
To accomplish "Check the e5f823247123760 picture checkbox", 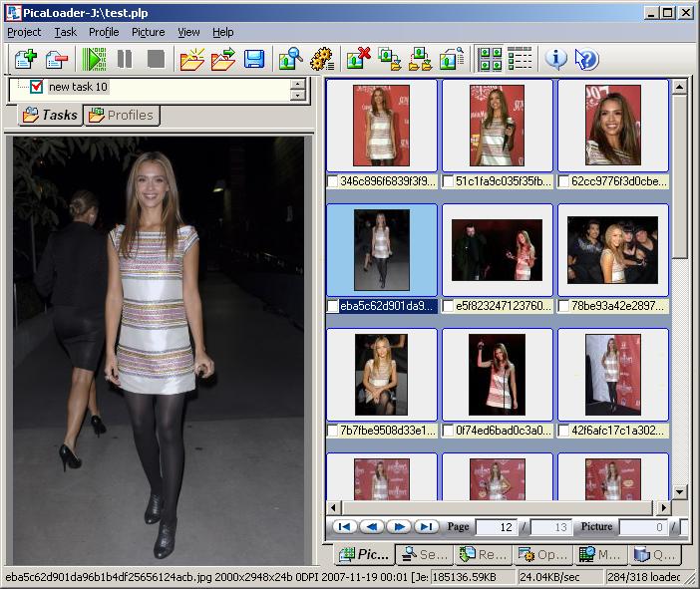I will 448,306.
